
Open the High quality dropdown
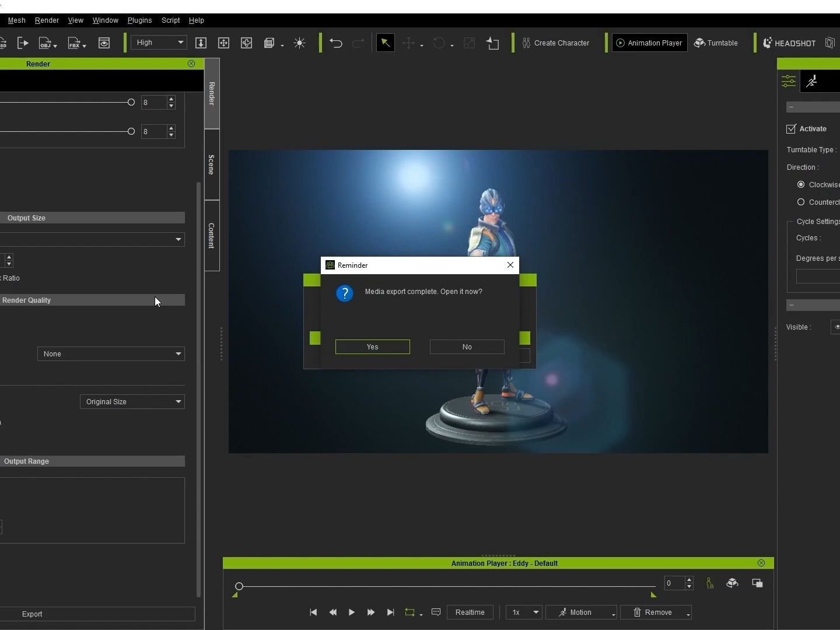point(158,43)
